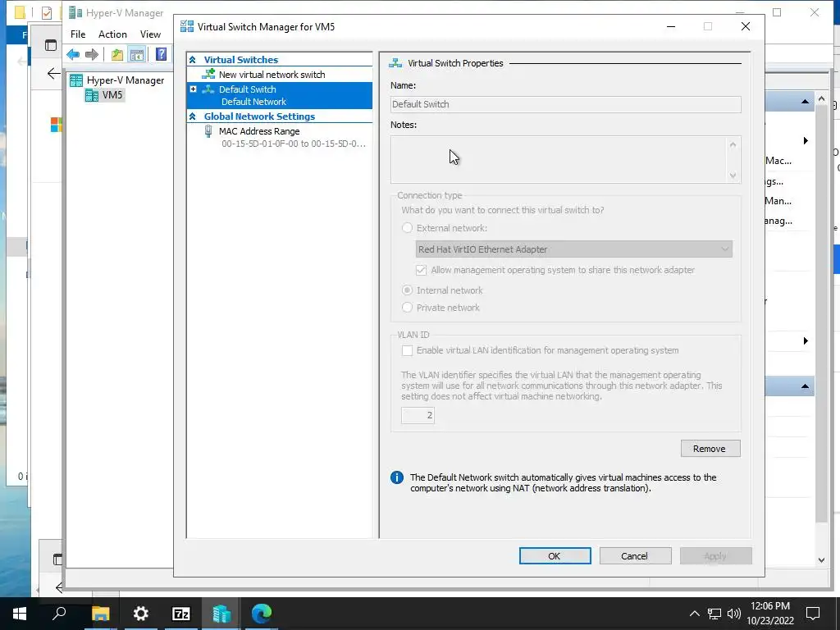Click the Up folder toolbar icon
840x630 pixels.
pyautogui.click(x=116, y=54)
